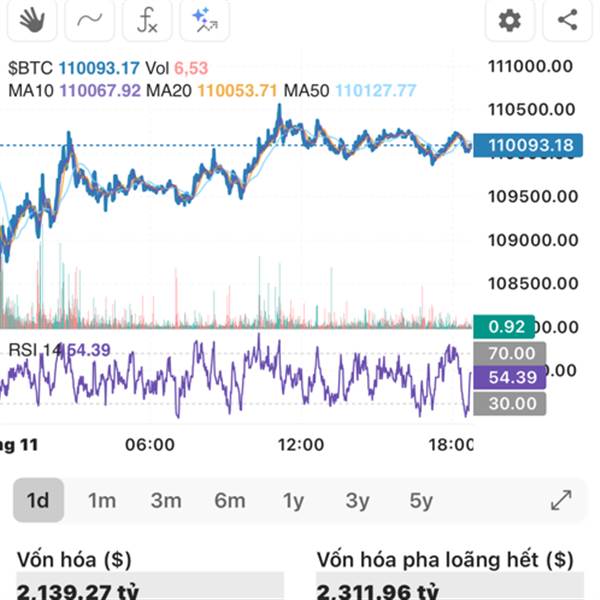Open the AI chart analysis tool
Viewport: 600px width, 600px height.
205,19
